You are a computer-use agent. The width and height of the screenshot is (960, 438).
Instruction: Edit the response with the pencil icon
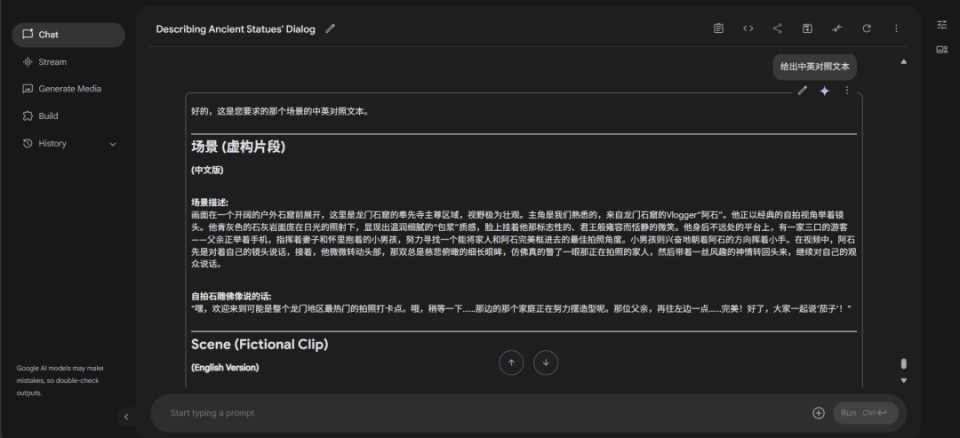coord(802,91)
